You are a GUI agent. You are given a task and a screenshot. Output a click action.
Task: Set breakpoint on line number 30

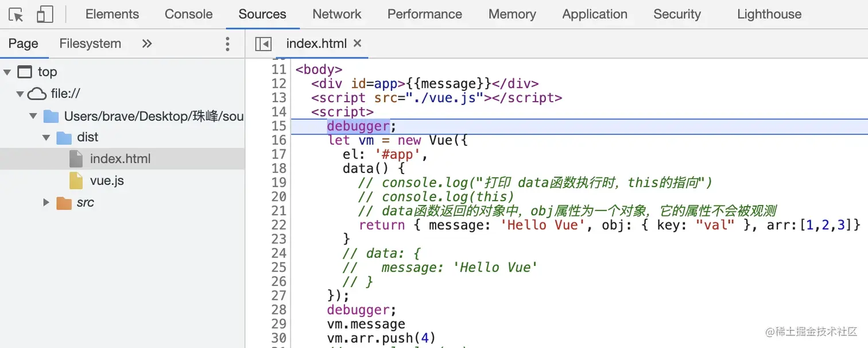pos(278,338)
